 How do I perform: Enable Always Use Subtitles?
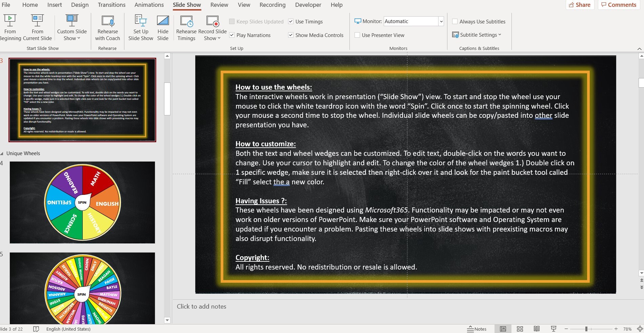point(455,21)
